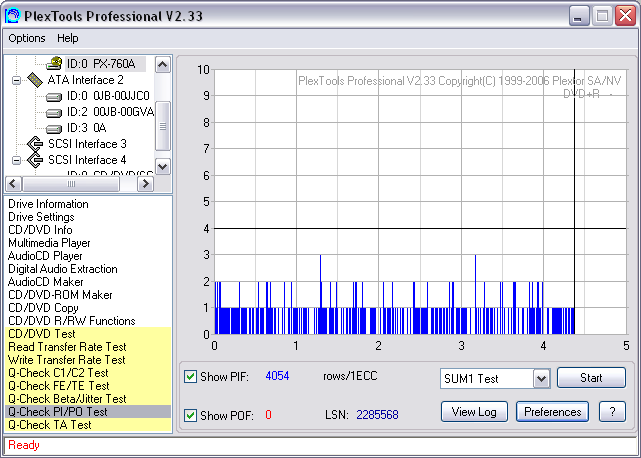Select CD/DVD Copy function
This screenshot has width=641, height=458.
tap(43, 308)
